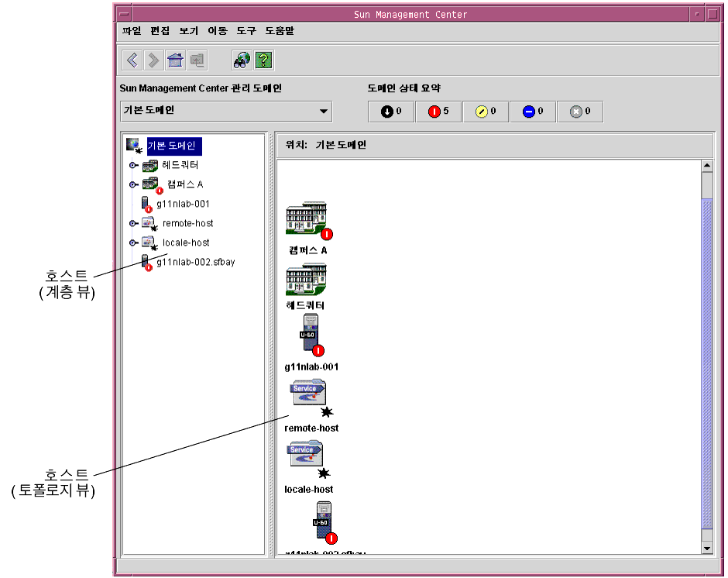Click the 캠퍼스 A label in topology view
The height and width of the screenshot is (578, 728).
(x=307, y=250)
